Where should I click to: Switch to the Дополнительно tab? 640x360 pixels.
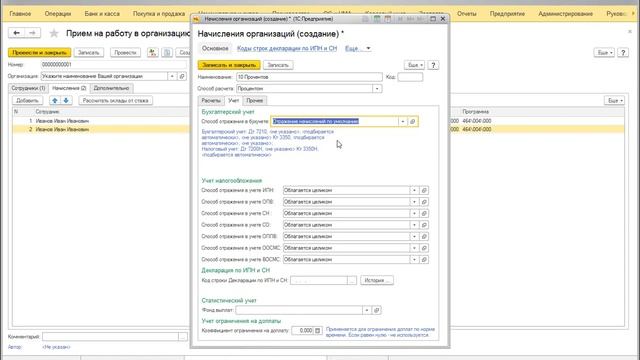point(111,88)
